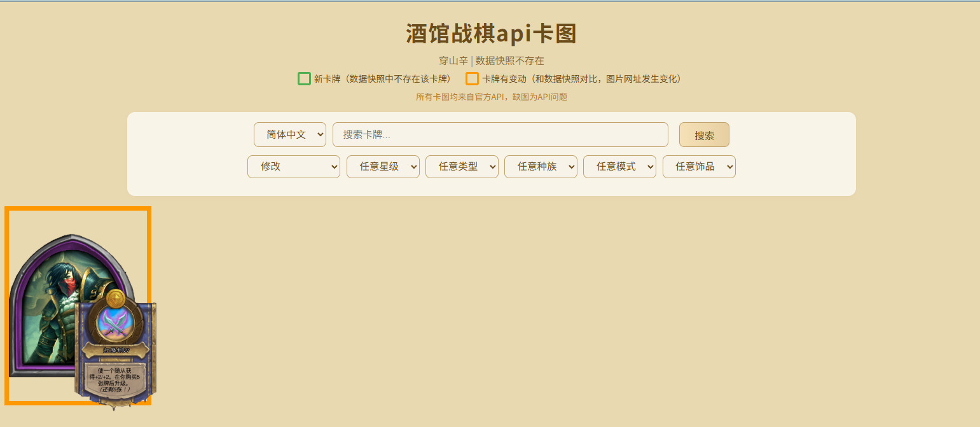Click the green new-card legend box

tap(304, 79)
